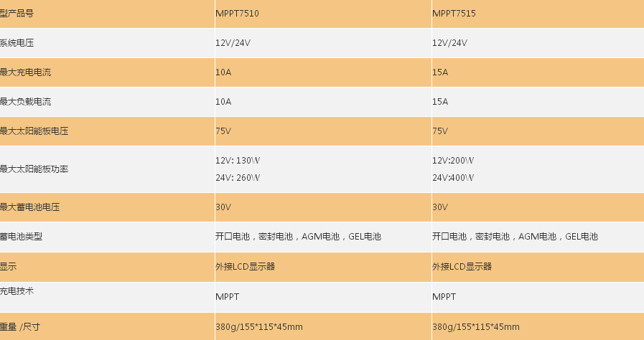This screenshot has width=644, height=340.
Task: Click the 最大太阳能板电压 row label
Action: [34, 131]
